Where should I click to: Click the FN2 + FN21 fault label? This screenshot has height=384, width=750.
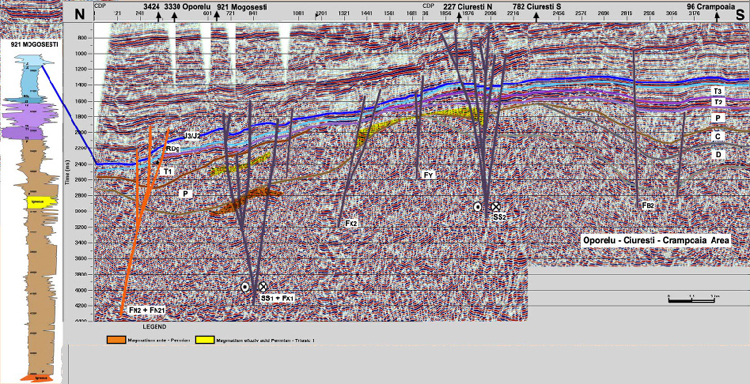click(x=143, y=310)
